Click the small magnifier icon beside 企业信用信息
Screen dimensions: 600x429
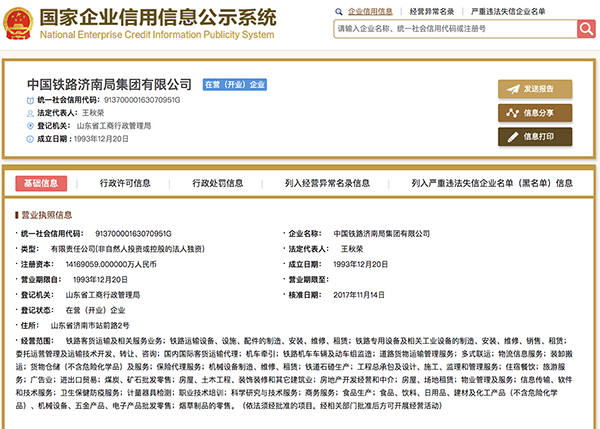[x=339, y=12]
